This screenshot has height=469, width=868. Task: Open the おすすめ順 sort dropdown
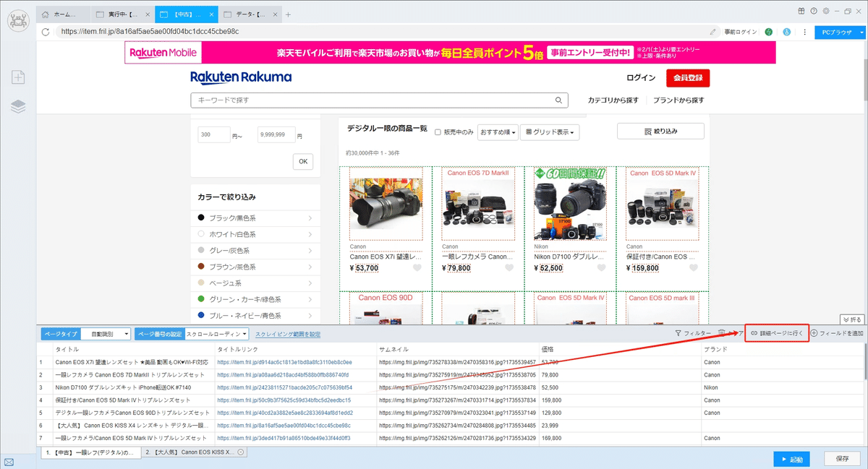tap(498, 132)
